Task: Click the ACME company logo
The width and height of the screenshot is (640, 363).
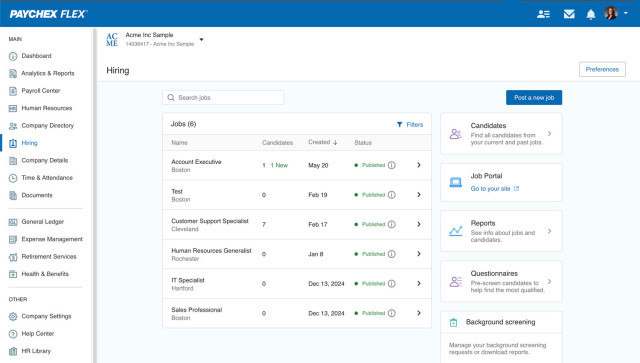Action: (112, 40)
